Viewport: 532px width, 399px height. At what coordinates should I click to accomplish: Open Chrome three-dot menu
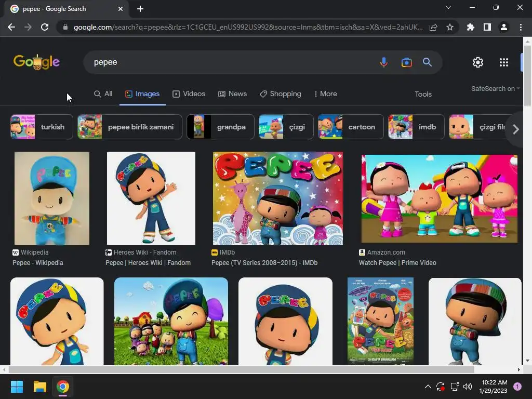[521, 27]
